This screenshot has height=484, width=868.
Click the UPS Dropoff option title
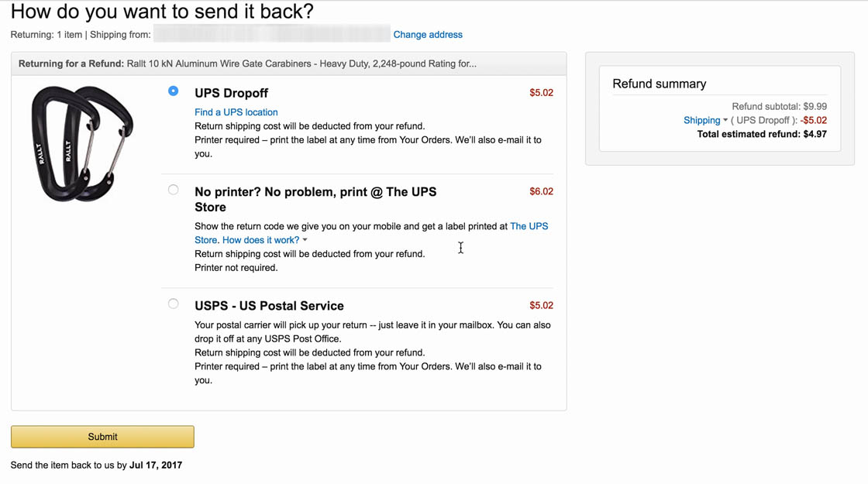231,93
